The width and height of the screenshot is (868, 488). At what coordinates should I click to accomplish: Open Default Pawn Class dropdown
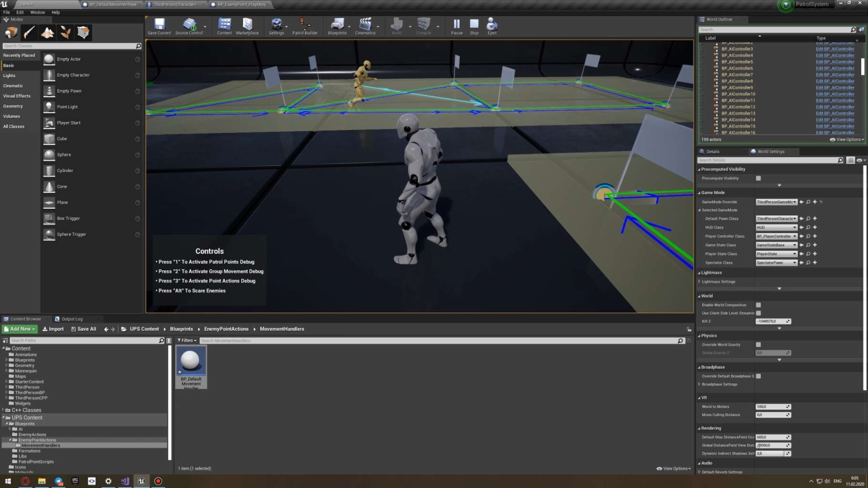click(x=776, y=219)
